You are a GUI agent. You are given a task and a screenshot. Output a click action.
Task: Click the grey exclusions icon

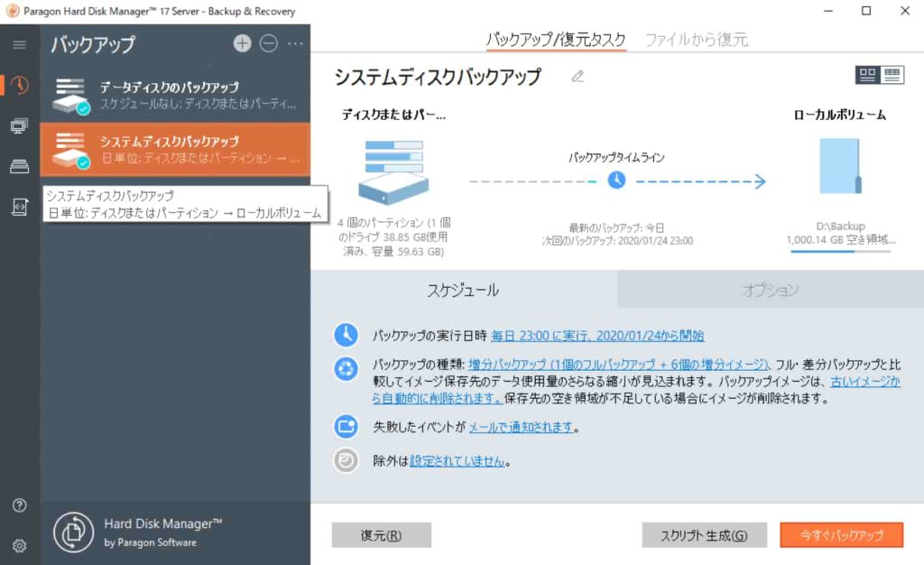tap(346, 460)
